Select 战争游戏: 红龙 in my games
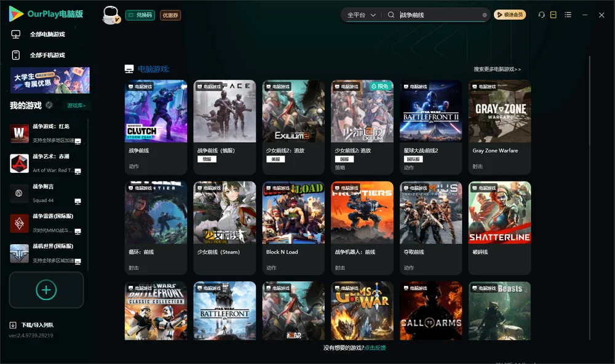The height and width of the screenshot is (364, 615). tap(46, 133)
